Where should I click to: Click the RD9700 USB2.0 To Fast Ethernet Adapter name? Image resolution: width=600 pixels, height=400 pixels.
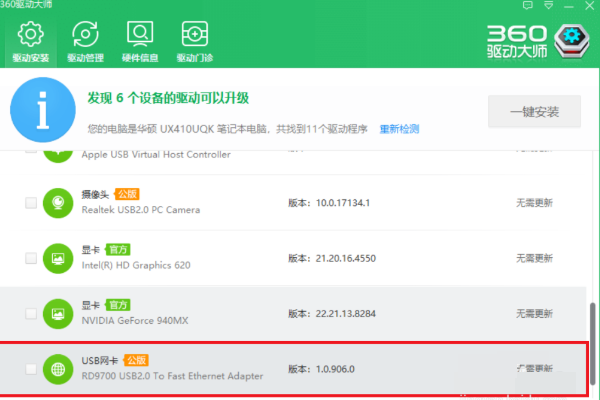coord(172,376)
